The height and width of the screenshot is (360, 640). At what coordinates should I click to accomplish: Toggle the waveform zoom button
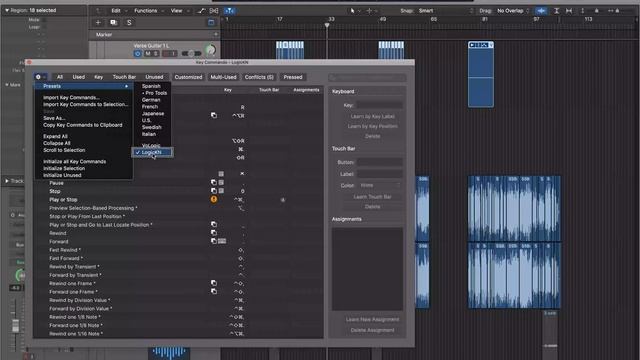coord(541,11)
